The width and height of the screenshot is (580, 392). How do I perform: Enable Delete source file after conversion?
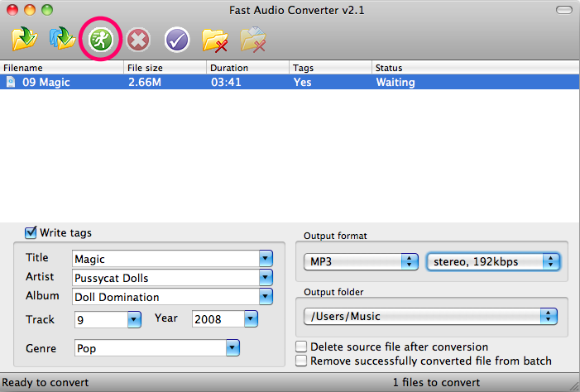coord(301,347)
